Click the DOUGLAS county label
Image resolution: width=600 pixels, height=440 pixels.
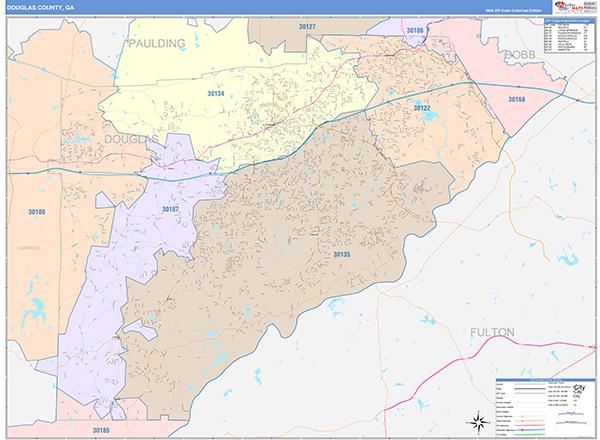coord(131,139)
